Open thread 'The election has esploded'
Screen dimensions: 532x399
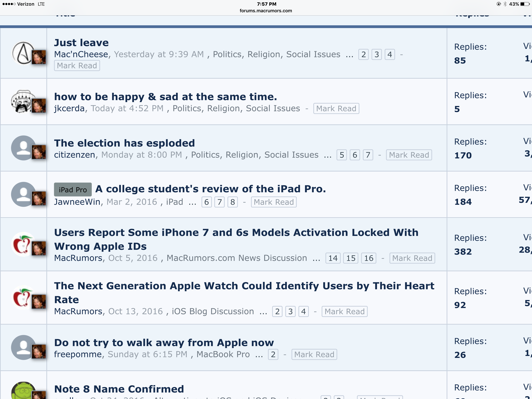click(x=124, y=143)
